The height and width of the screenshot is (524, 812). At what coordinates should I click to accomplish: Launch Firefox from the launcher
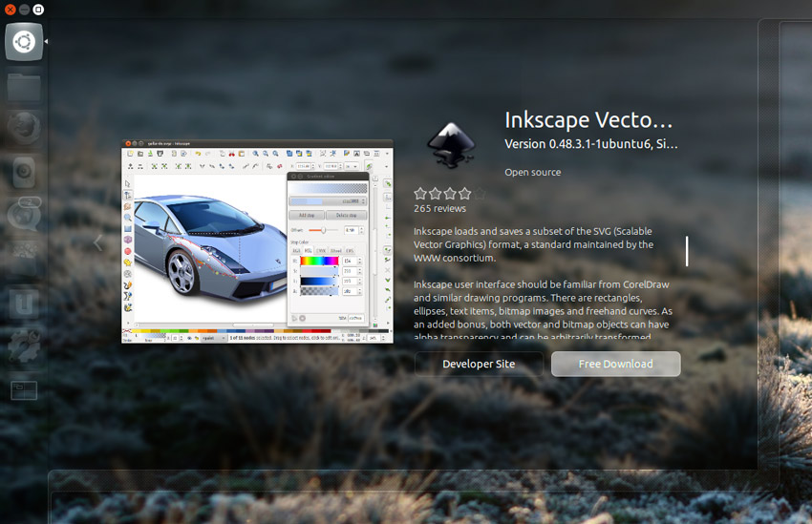click(24, 128)
